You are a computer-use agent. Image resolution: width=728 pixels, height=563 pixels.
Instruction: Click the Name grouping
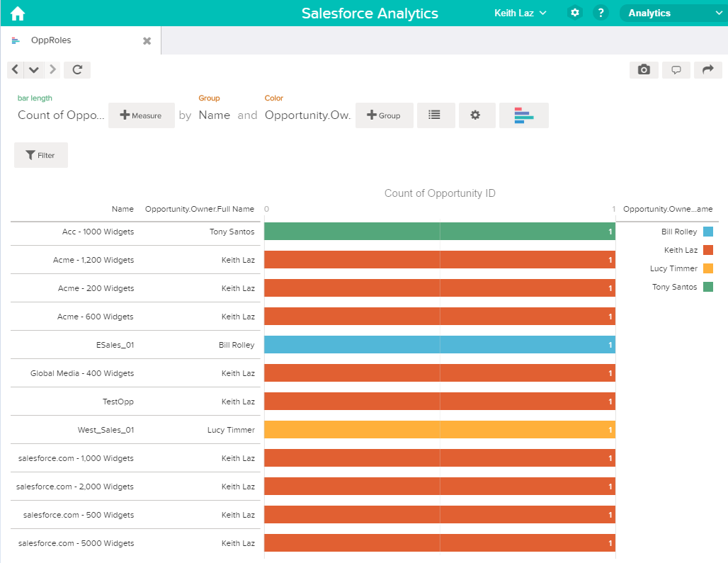pyautogui.click(x=214, y=115)
